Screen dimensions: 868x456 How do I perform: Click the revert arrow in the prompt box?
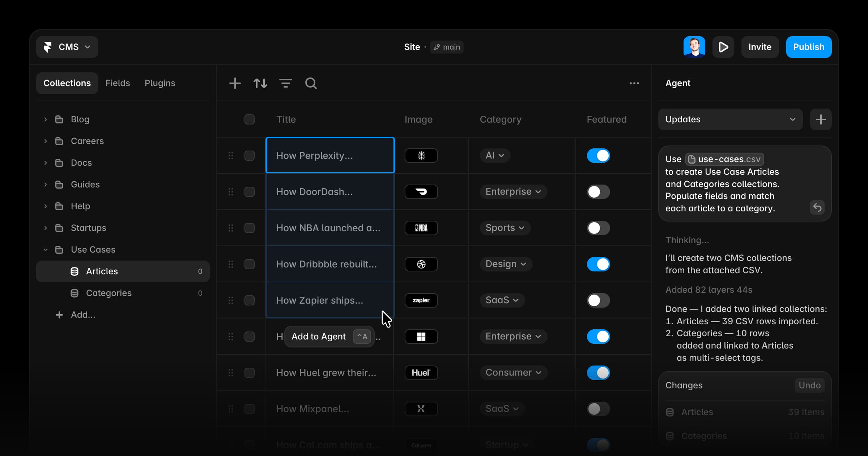coord(817,207)
